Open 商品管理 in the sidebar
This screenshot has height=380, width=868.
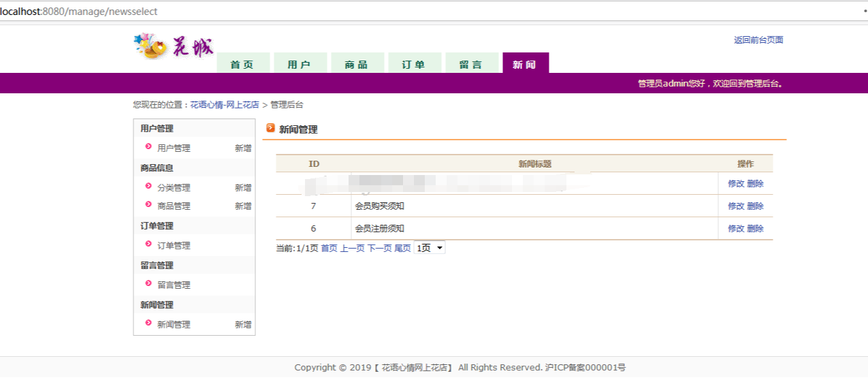[174, 206]
